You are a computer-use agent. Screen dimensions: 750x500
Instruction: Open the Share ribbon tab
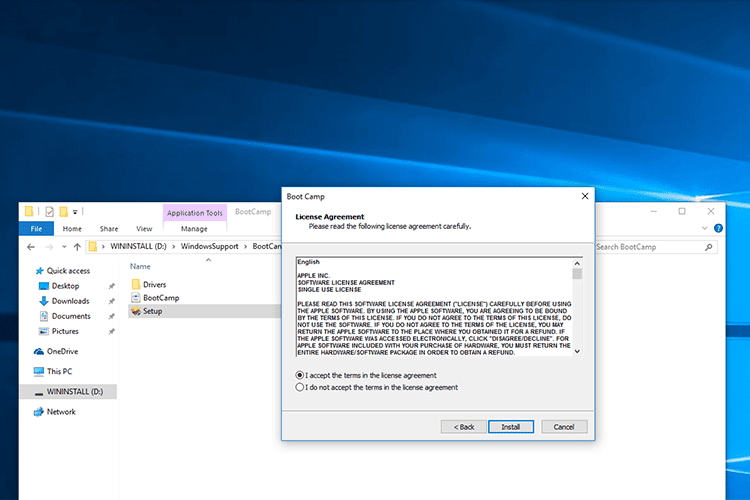point(109,229)
